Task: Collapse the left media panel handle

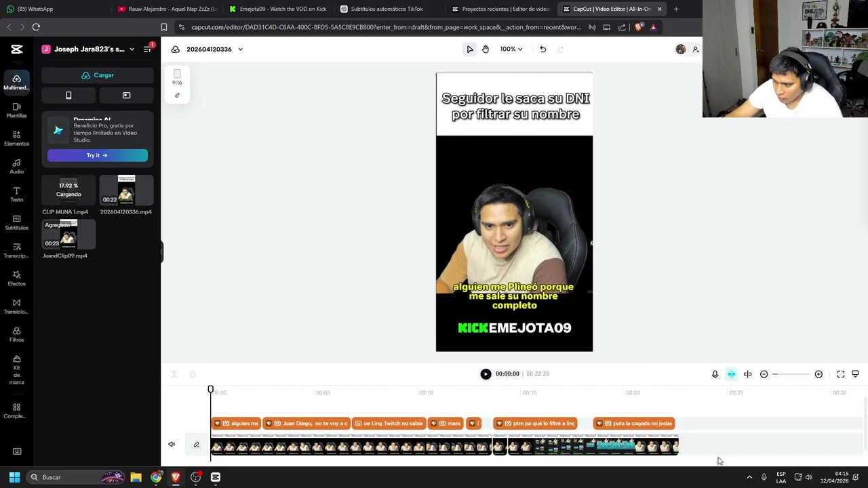Action: click(x=162, y=251)
